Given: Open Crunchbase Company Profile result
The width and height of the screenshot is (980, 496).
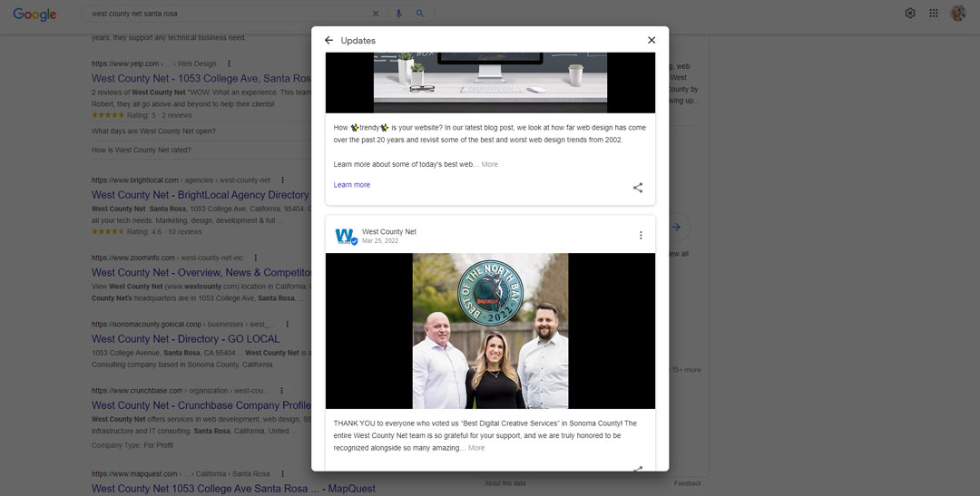Looking at the screenshot, I should pos(201,404).
